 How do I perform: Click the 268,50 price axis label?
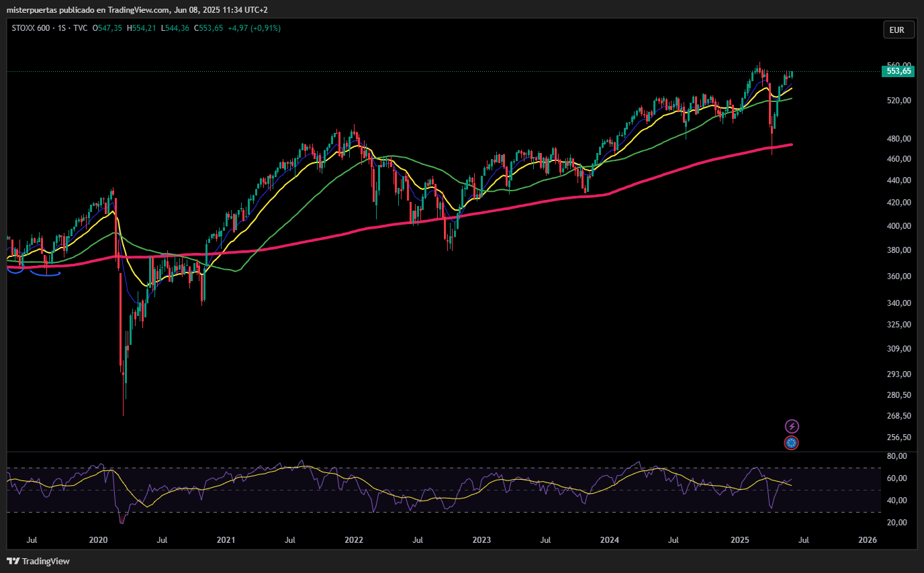click(898, 416)
